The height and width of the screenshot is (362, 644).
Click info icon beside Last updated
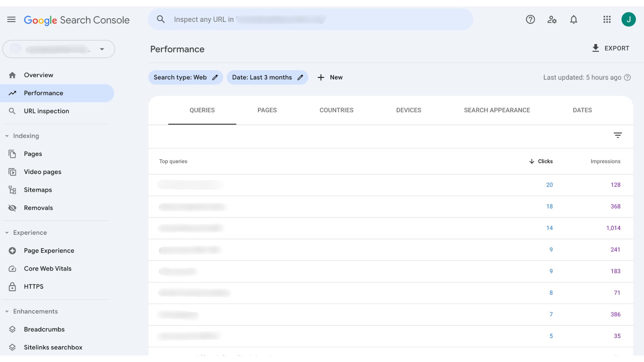(627, 77)
